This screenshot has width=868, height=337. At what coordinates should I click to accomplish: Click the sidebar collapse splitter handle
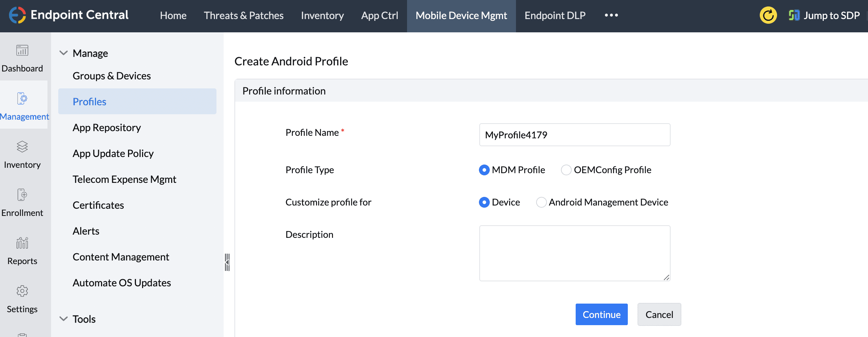point(227,262)
